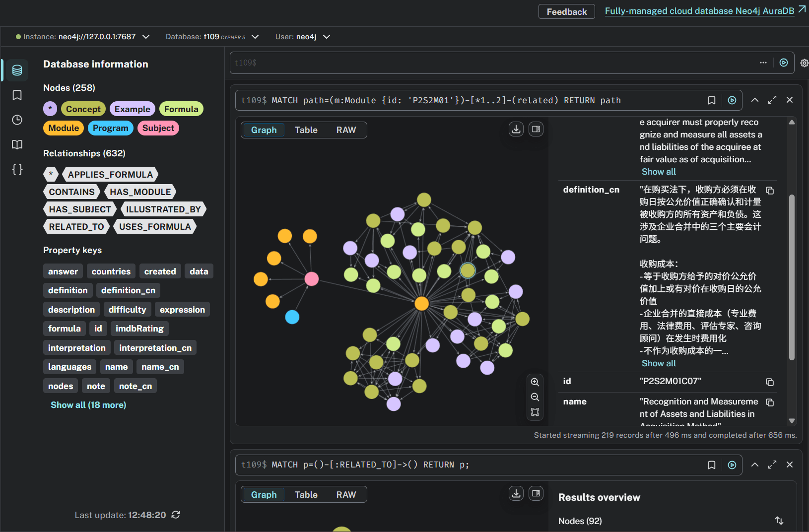This screenshot has height=532, width=809.
Task: Collapse the first query result frame
Action: coord(754,100)
